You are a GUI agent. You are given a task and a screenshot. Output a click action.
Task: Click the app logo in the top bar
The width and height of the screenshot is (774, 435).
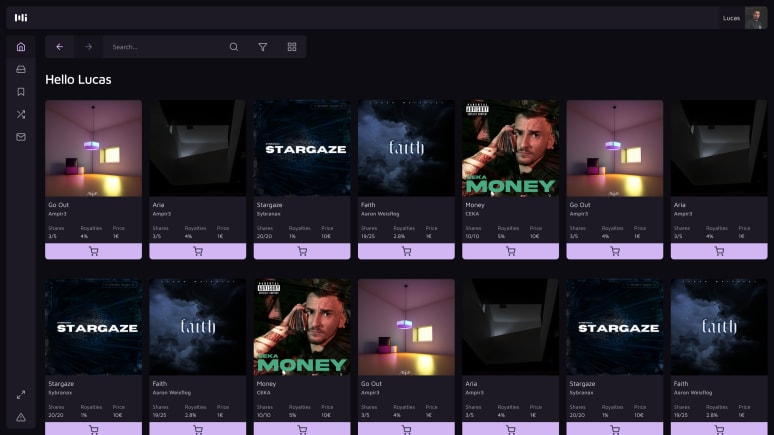(x=21, y=18)
